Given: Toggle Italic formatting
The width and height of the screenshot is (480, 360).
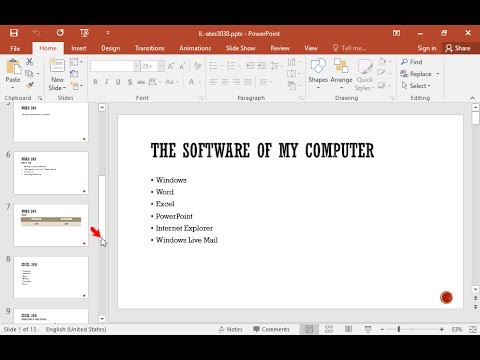Looking at the screenshot, I should click(107, 82).
